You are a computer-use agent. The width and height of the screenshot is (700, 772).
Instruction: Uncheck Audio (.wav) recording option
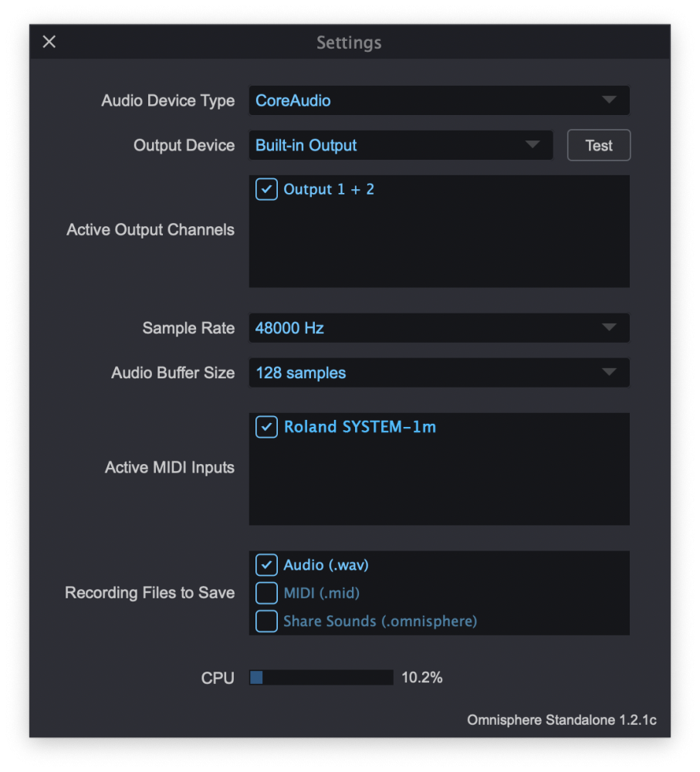pyautogui.click(x=267, y=565)
